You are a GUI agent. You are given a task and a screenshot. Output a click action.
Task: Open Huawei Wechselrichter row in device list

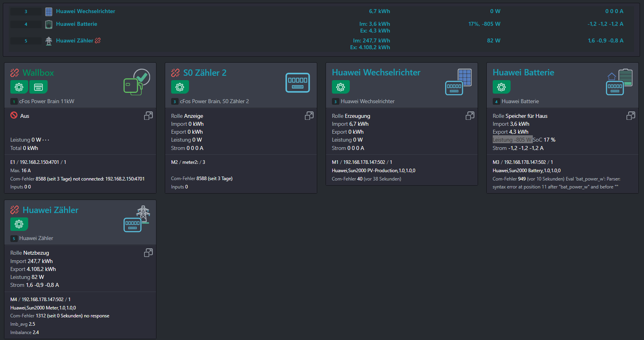click(85, 12)
